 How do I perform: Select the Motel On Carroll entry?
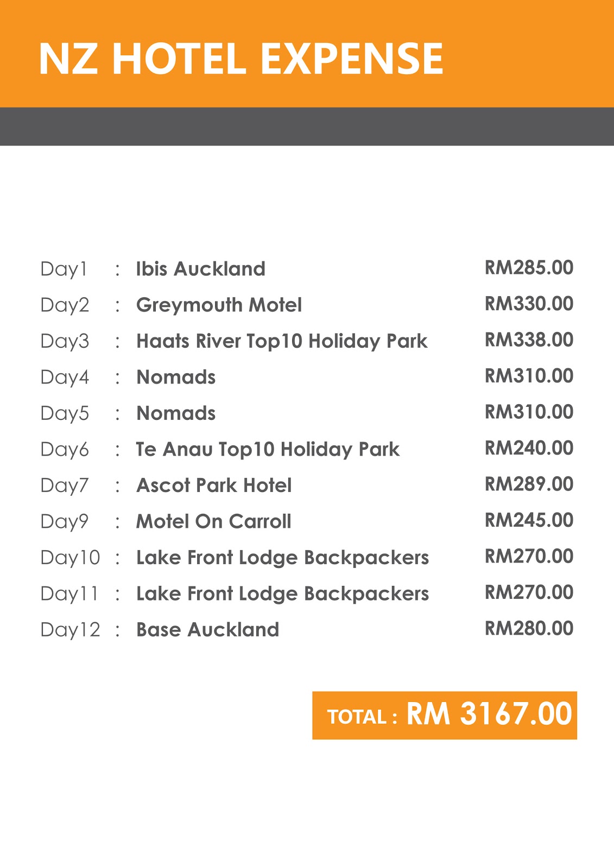(213, 521)
